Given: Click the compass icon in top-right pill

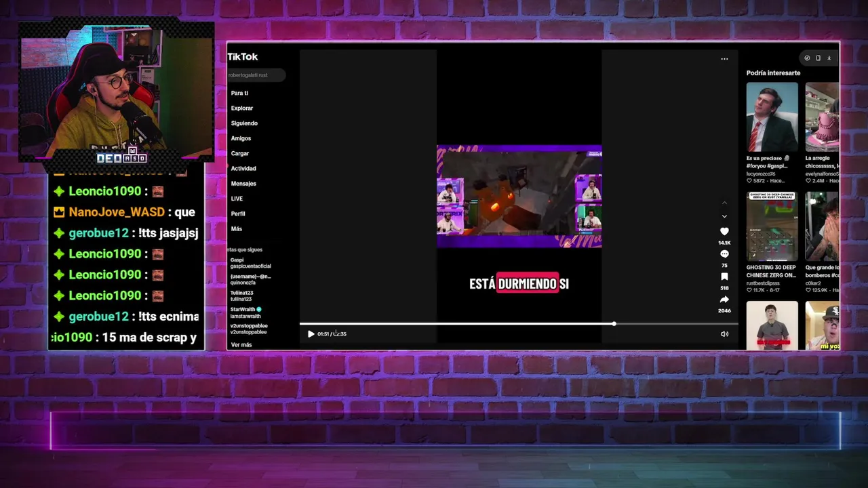Looking at the screenshot, I should (807, 58).
